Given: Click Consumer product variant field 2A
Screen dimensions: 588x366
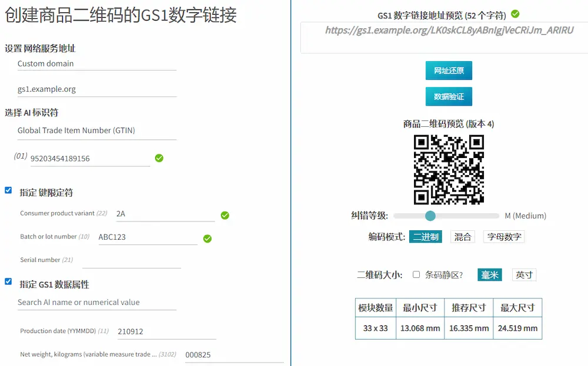Looking at the screenshot, I should [165, 214].
